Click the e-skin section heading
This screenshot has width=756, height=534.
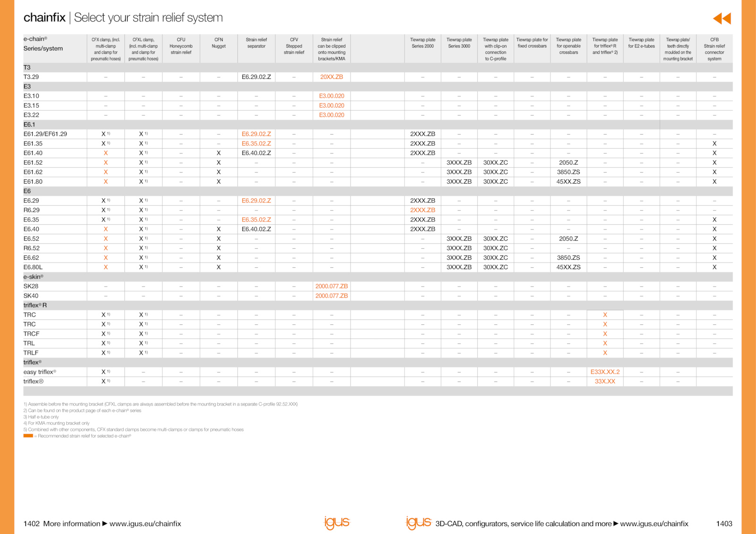click(x=34, y=277)
